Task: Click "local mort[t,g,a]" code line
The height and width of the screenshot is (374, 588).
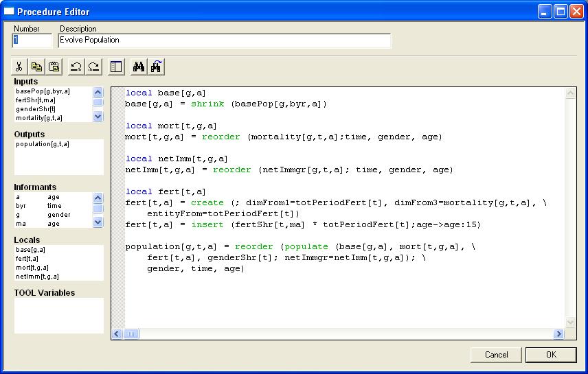Action: click(x=171, y=126)
